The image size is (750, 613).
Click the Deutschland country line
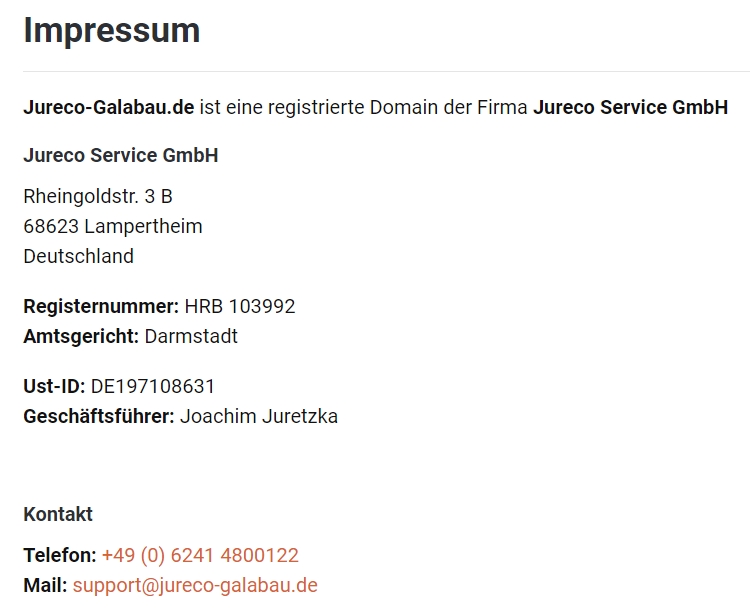[x=78, y=257]
